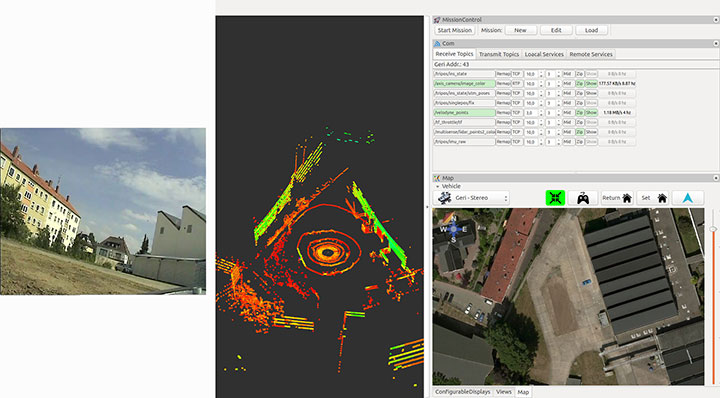The height and width of the screenshot is (398, 720).
Task: Switch to the Transmit Topics tab
Action: coord(499,54)
